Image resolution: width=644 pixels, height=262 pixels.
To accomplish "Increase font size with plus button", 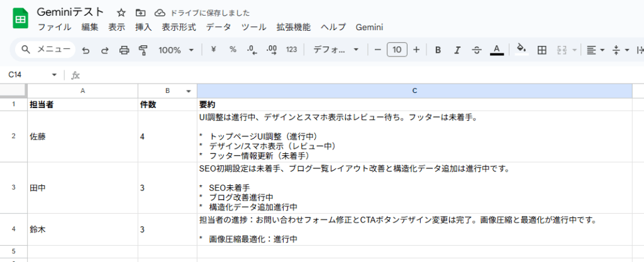I will [x=416, y=50].
